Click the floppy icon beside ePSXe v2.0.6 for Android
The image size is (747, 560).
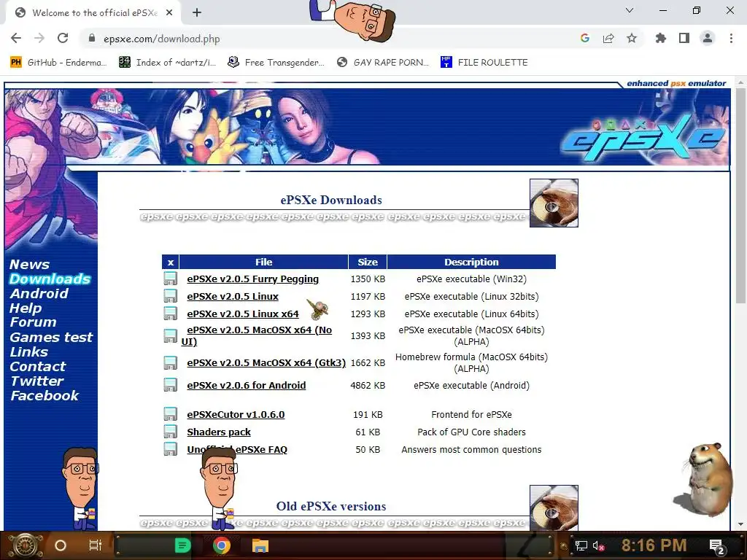coord(170,385)
